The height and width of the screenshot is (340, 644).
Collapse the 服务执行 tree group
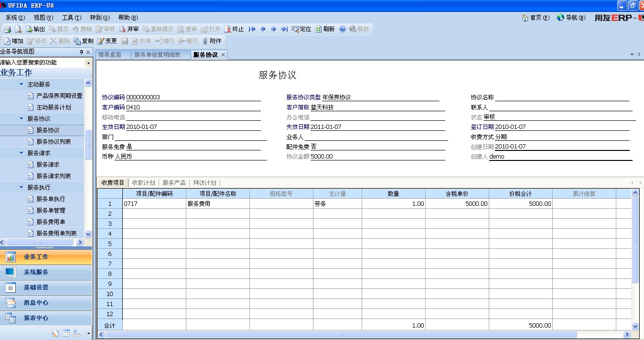(x=21, y=188)
